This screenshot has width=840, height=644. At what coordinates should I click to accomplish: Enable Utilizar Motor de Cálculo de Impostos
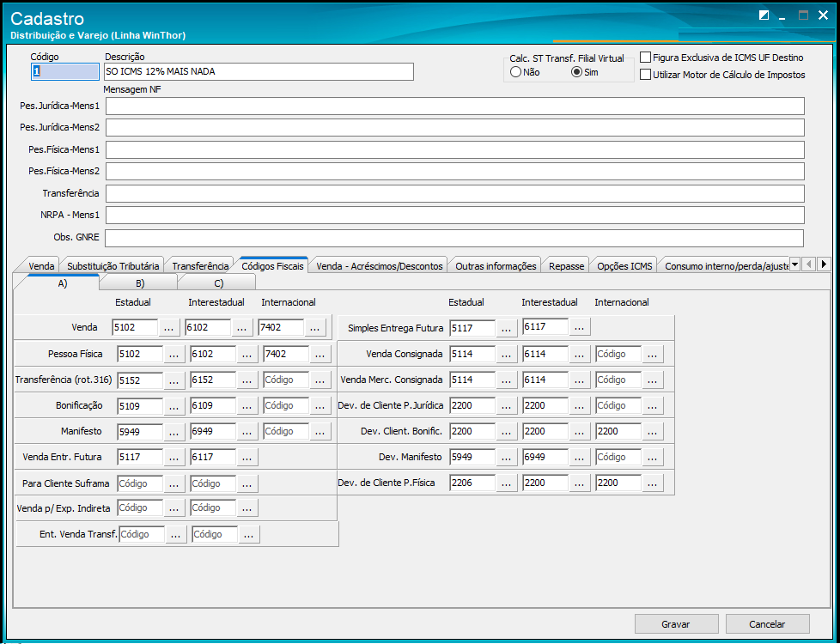click(x=646, y=75)
